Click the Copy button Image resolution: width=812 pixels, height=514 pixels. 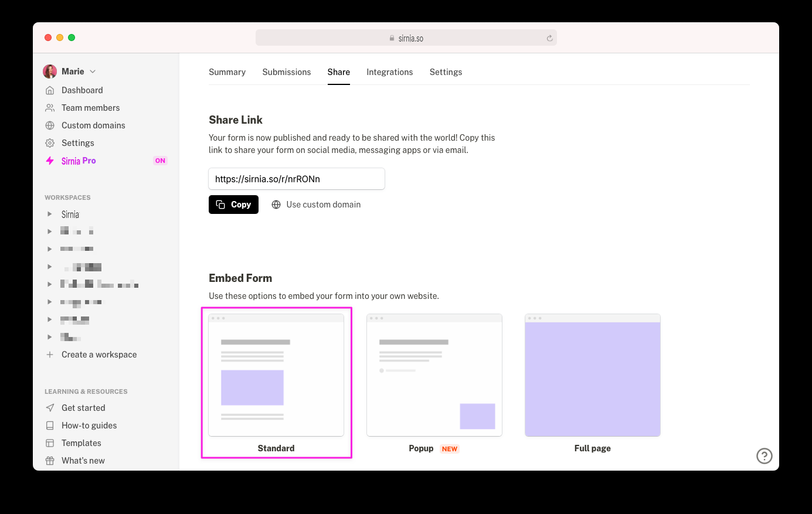pyautogui.click(x=233, y=205)
